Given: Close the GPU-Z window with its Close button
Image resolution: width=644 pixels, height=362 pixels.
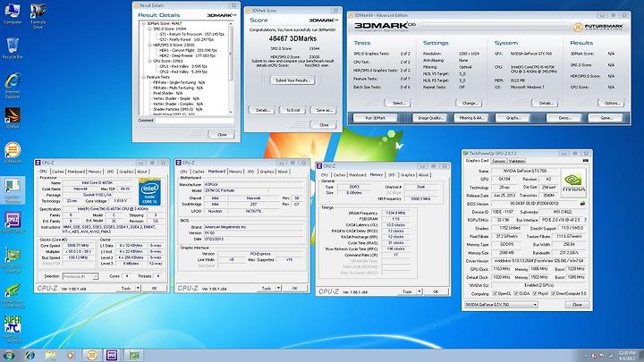Looking at the screenshot, I should (x=577, y=305).
